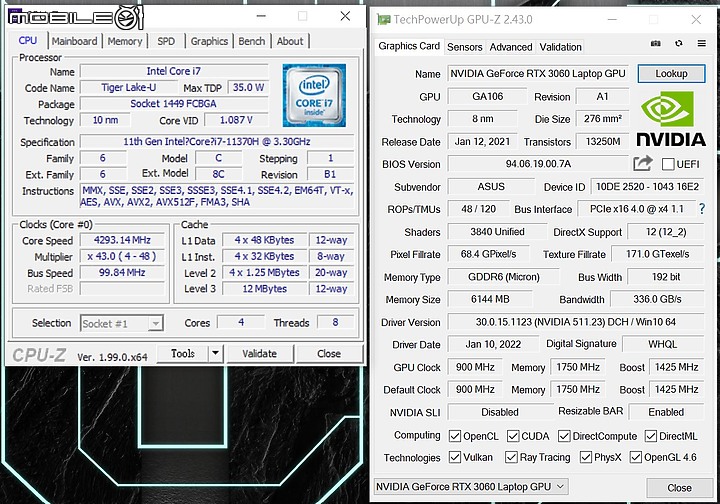Switch to the CPU tab

click(28, 40)
